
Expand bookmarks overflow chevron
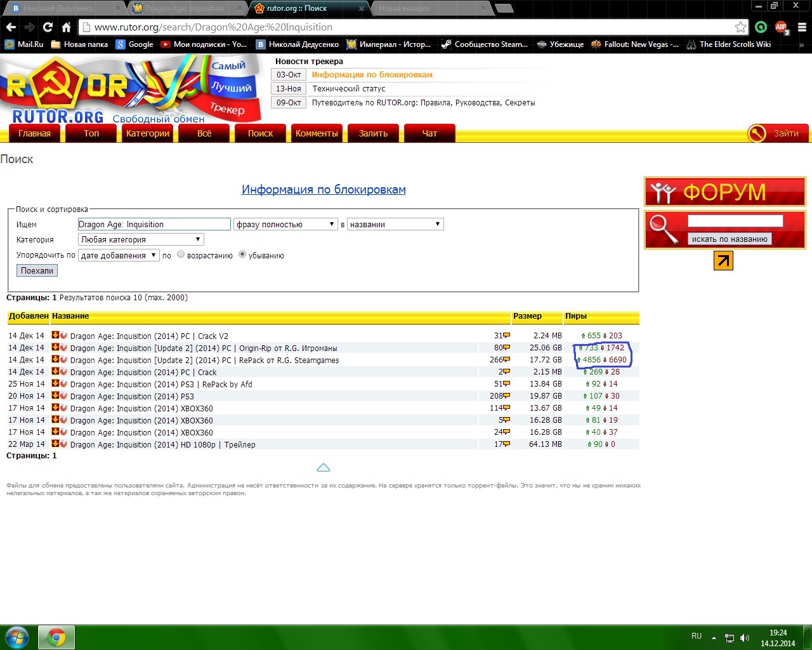coord(801,44)
